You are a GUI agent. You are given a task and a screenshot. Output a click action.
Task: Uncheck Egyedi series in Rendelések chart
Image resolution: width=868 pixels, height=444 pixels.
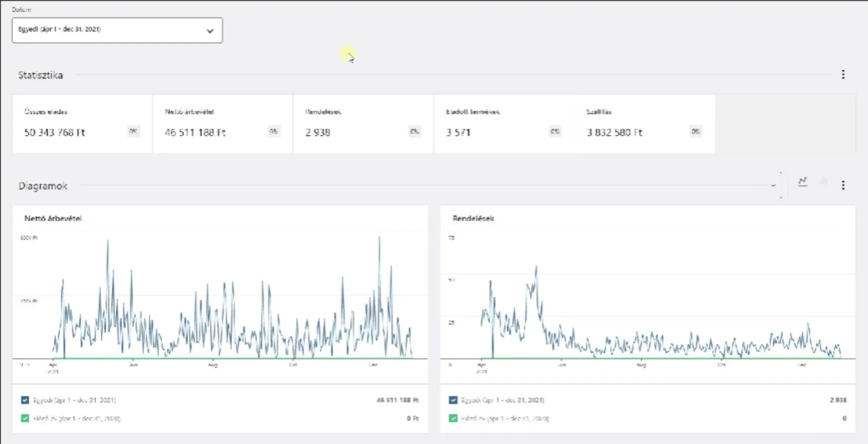click(x=453, y=400)
